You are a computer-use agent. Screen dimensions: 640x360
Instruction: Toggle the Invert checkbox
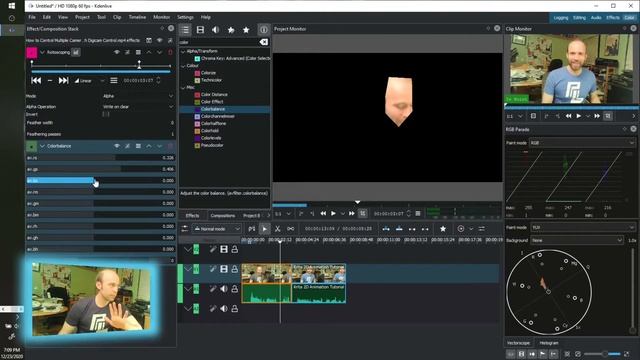tap(106, 114)
